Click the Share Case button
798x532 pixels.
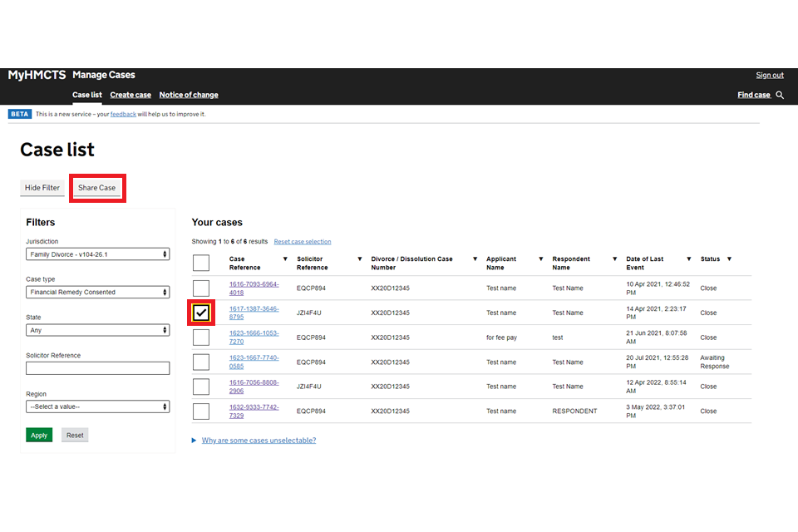[97, 188]
